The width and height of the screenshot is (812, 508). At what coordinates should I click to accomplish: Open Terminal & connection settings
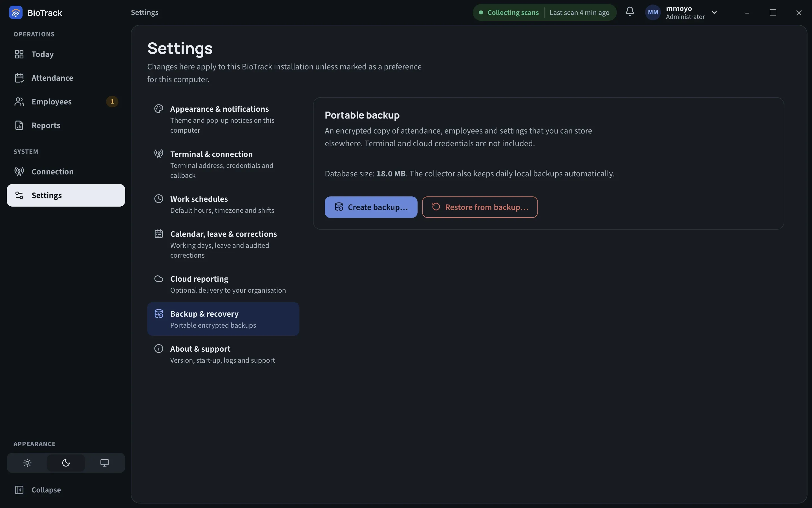(x=223, y=164)
